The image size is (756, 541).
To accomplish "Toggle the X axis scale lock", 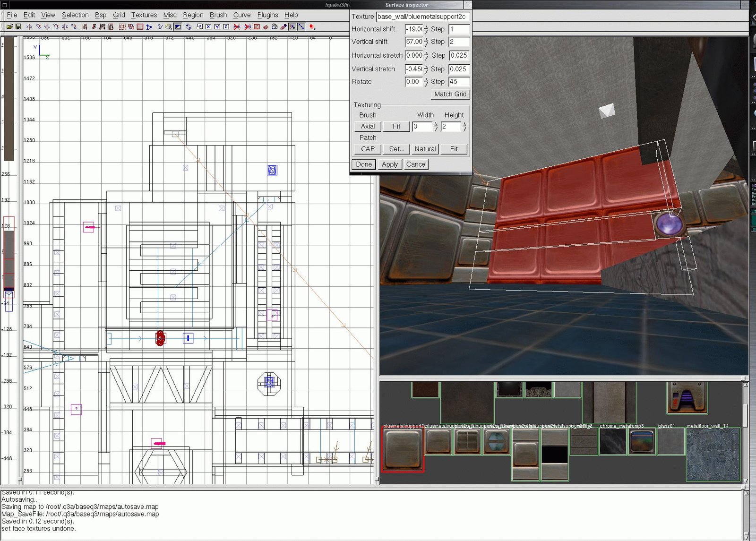I will (208, 26).
